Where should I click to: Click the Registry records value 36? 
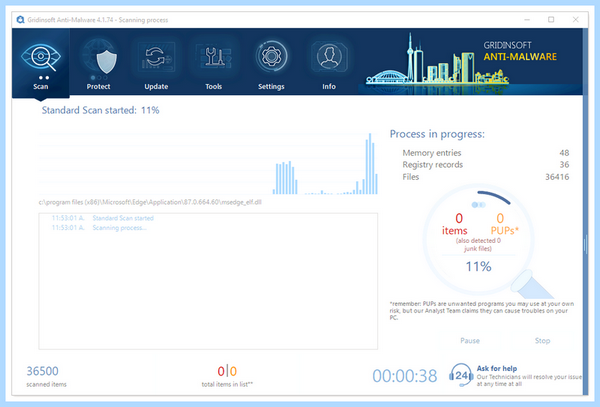564,164
